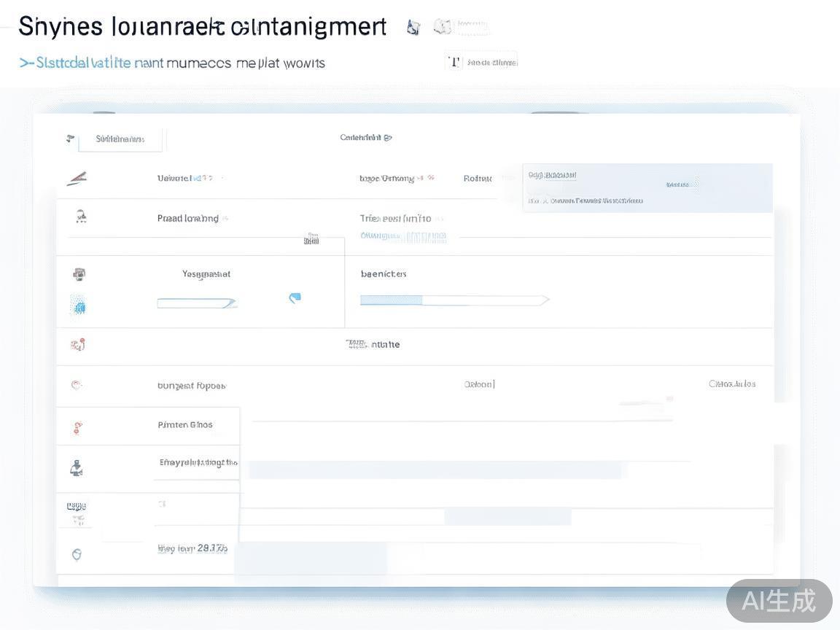Click the shield icon in the bottom row
This screenshot has height=630, width=840.
pyautogui.click(x=77, y=554)
